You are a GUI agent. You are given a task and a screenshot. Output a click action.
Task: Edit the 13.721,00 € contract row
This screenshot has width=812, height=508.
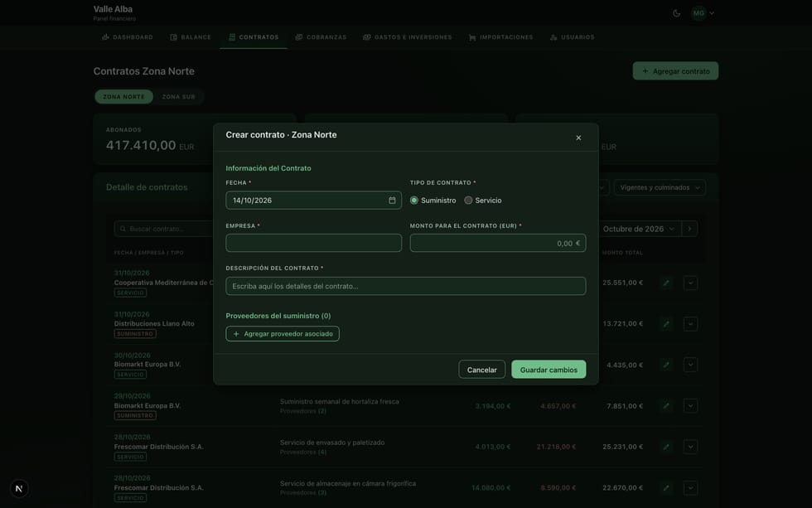666,324
